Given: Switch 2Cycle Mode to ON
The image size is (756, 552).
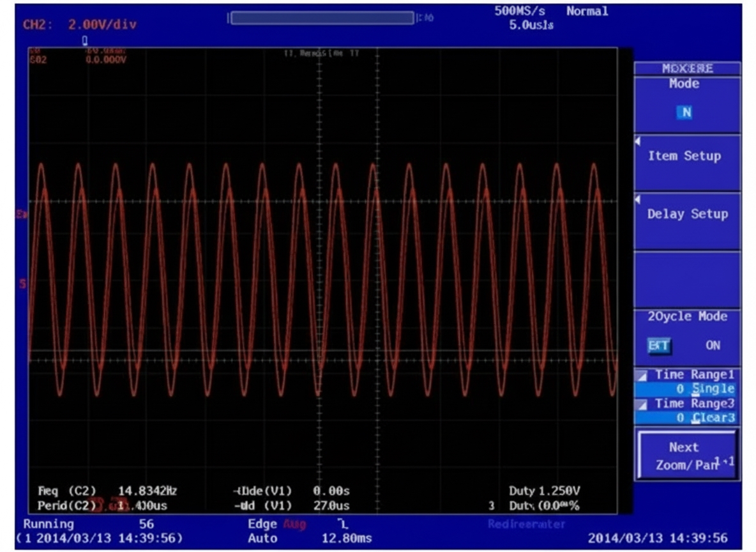Looking at the screenshot, I should point(713,346).
